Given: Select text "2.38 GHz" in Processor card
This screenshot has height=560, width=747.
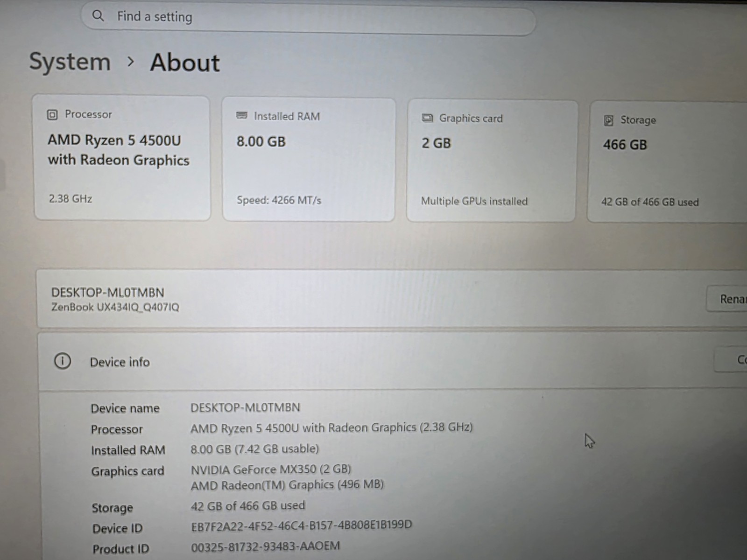Looking at the screenshot, I should tap(70, 199).
